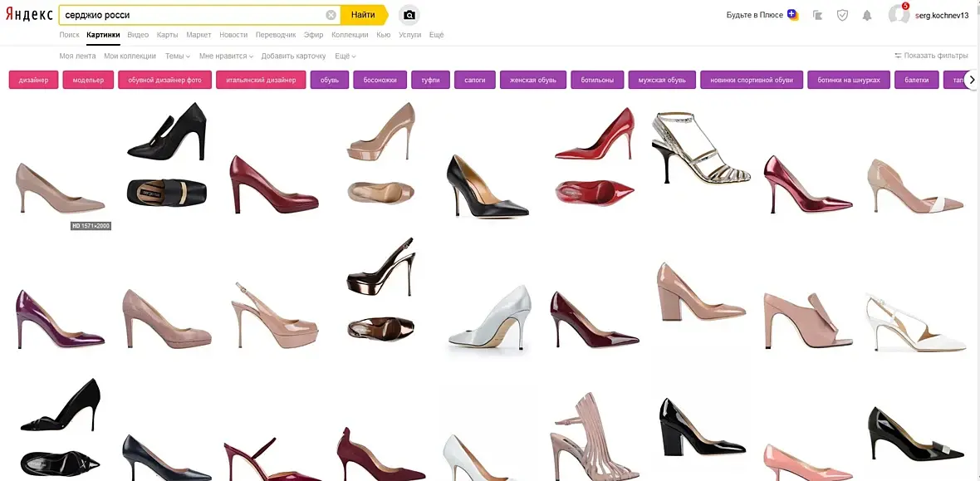The image size is (980, 481).
Task: Select ботинки на шнурках chip
Action: [x=849, y=80]
